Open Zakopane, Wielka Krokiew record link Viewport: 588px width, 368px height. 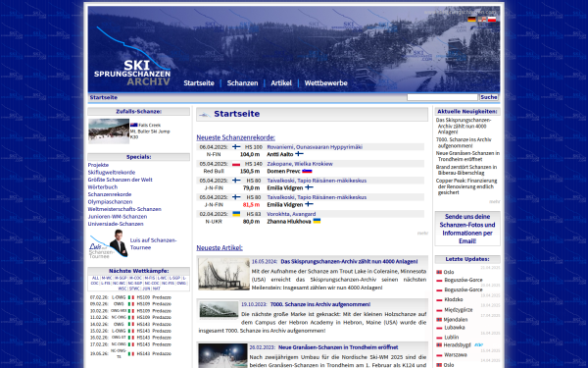[300, 164]
